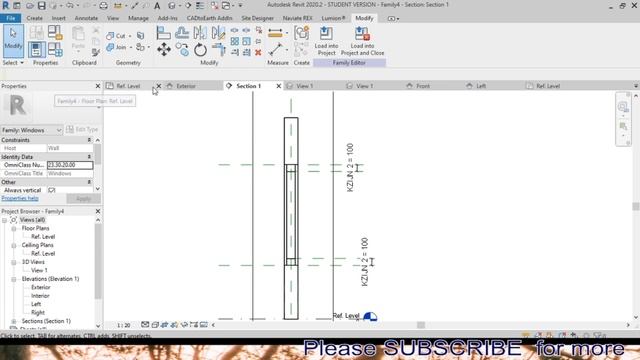The height and width of the screenshot is (360, 640).
Task: Click the Create Group icon
Action: click(302, 33)
